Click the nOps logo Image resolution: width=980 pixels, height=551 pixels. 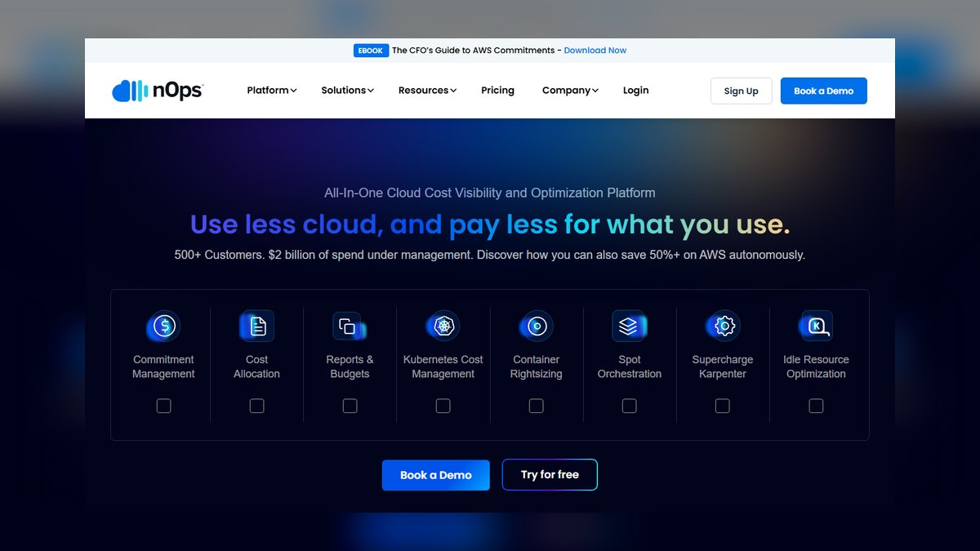coord(158,91)
